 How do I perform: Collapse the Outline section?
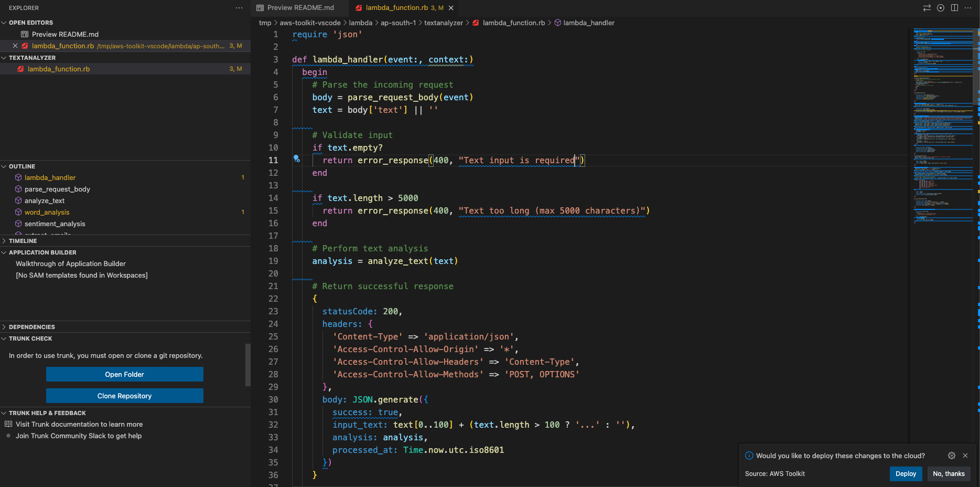[4, 166]
